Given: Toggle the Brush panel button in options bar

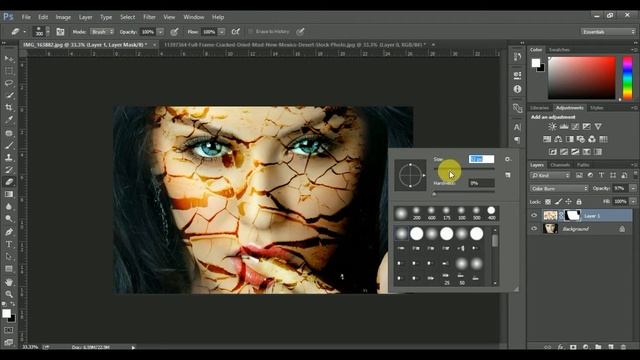Looking at the screenshot, I should [60, 31].
